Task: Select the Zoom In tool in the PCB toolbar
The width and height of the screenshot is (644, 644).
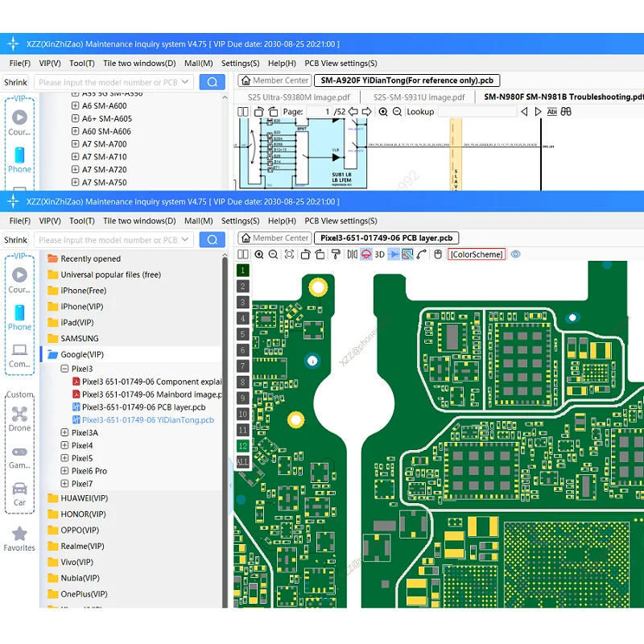Action: 260,254
